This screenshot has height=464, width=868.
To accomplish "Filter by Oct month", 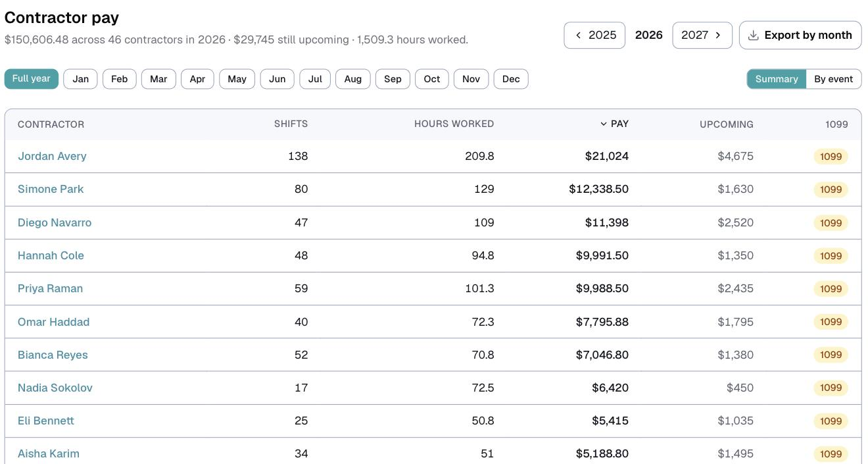I will [432, 79].
